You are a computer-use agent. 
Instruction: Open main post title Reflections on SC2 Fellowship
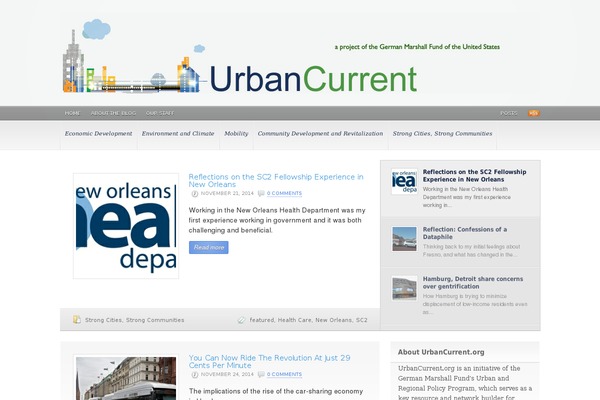pos(276,181)
